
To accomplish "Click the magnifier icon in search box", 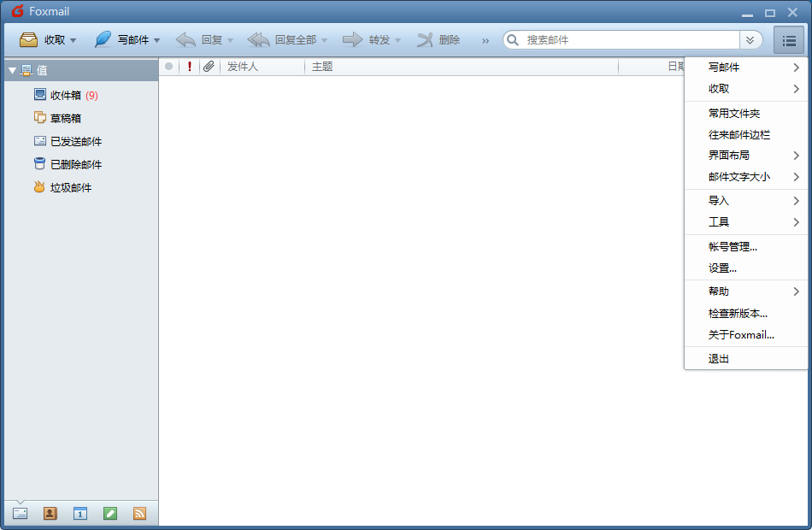I will coord(513,40).
